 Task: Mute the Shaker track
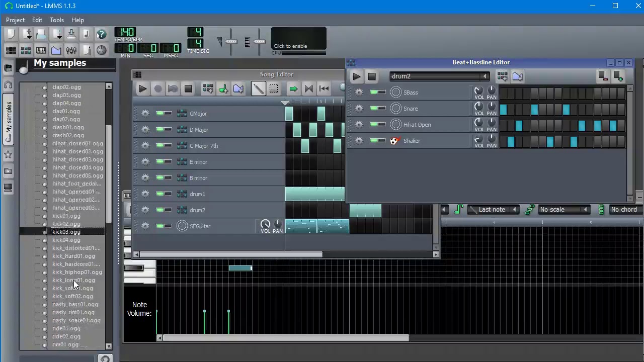(373, 141)
